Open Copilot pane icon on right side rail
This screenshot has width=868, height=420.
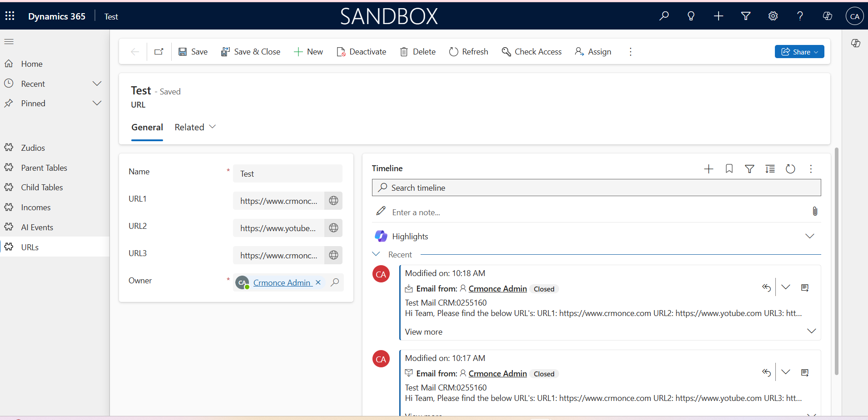pyautogui.click(x=856, y=43)
